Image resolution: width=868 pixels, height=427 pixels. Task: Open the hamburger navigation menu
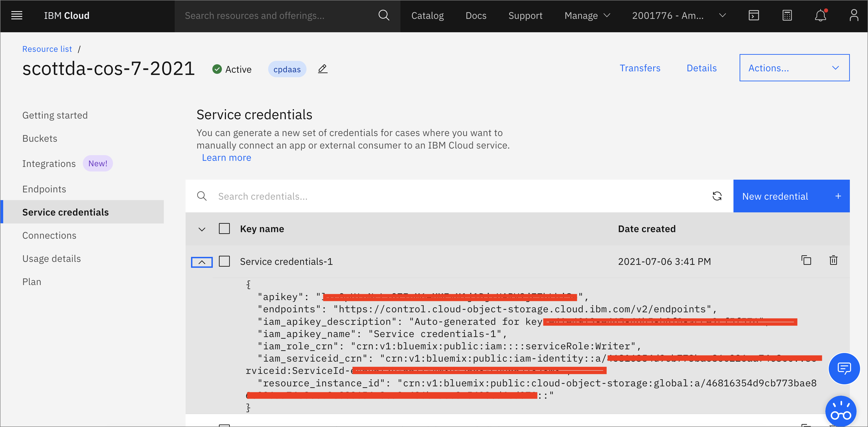pyautogui.click(x=17, y=15)
